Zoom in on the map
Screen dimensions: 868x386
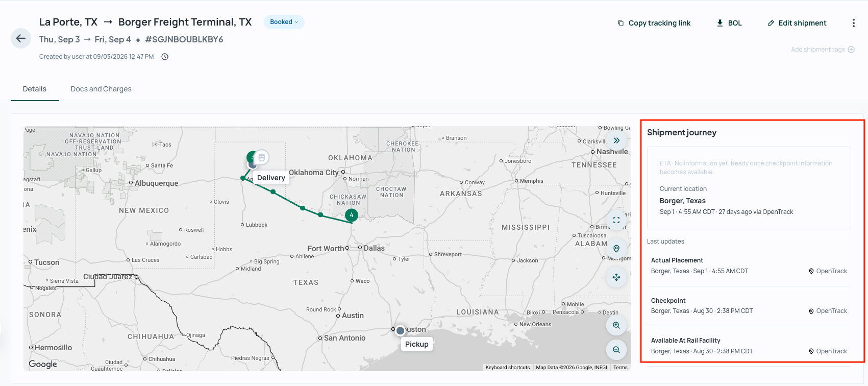tap(616, 325)
